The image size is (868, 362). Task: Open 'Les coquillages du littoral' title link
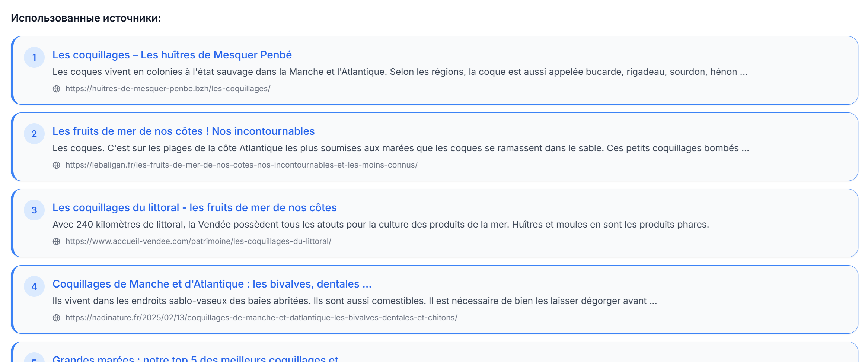194,207
